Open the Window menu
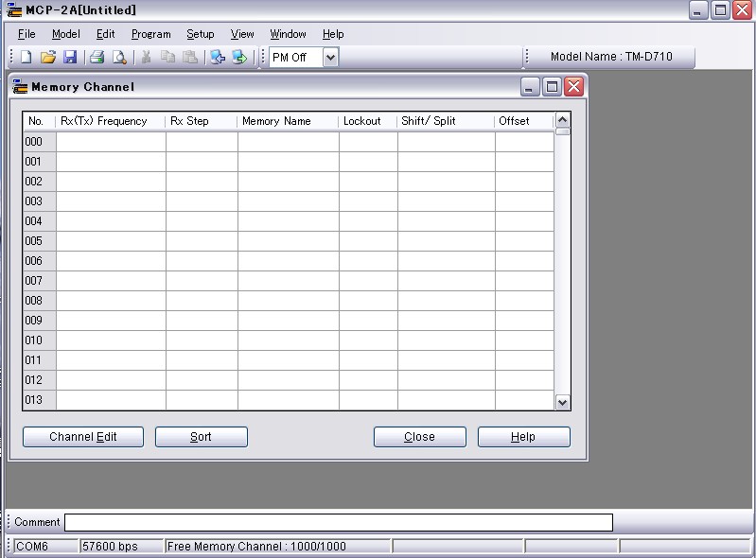Viewport: 756px width, 558px height. point(288,34)
